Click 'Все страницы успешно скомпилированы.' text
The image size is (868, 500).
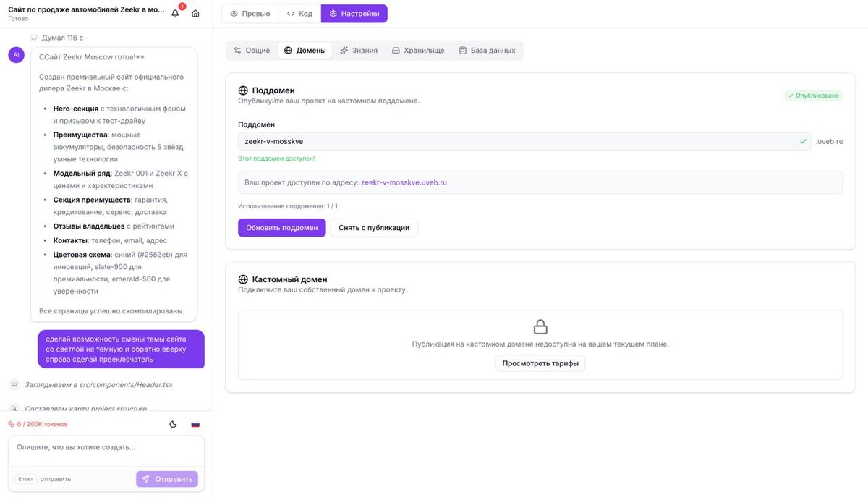(111, 311)
